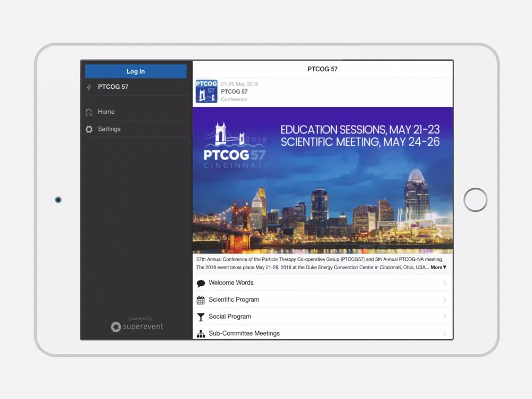Click the lightning bolt icon beside PTCOG 57
Viewport: 532px width, 399px height.
point(89,87)
